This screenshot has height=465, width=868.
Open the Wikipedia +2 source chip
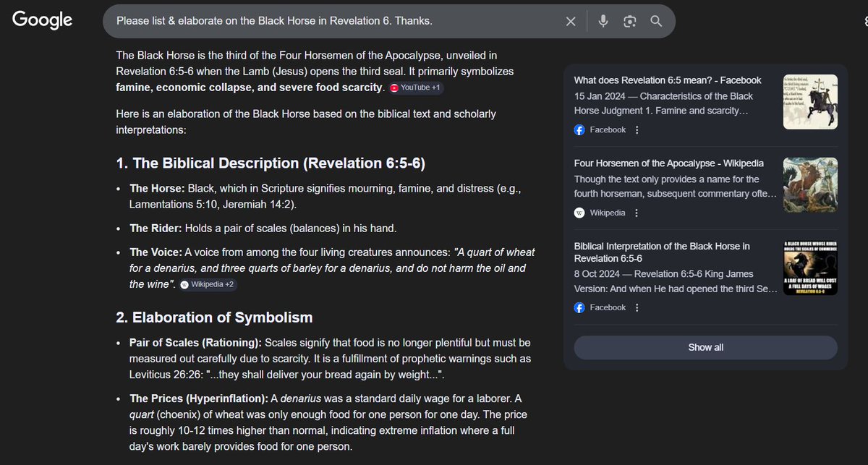point(208,284)
